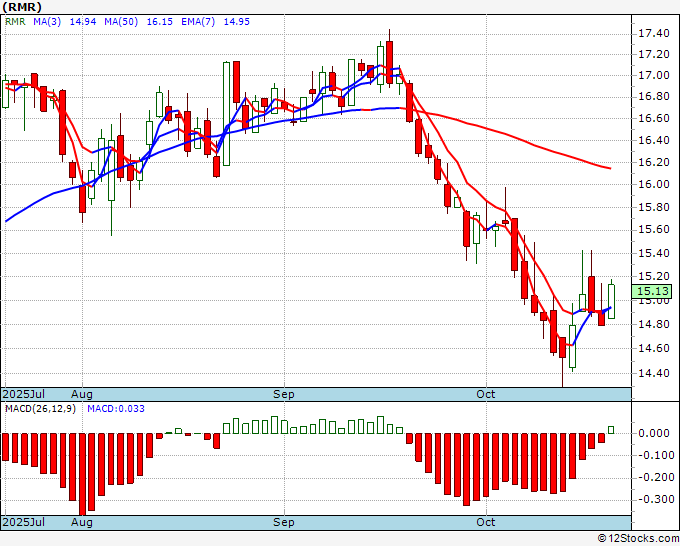Screen dimensions: 680x546
Task: Click the end of the red MA(50) line
Action: pos(610,168)
